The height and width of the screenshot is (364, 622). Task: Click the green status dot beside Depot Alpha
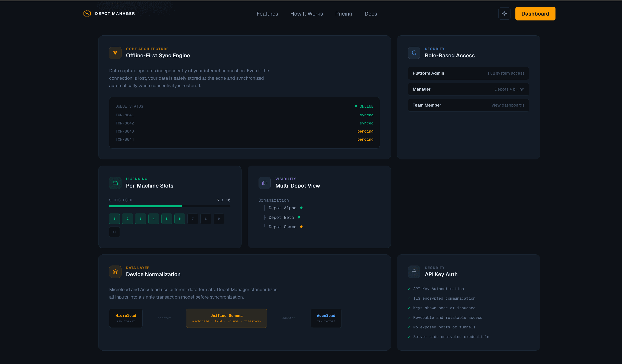(x=301, y=208)
